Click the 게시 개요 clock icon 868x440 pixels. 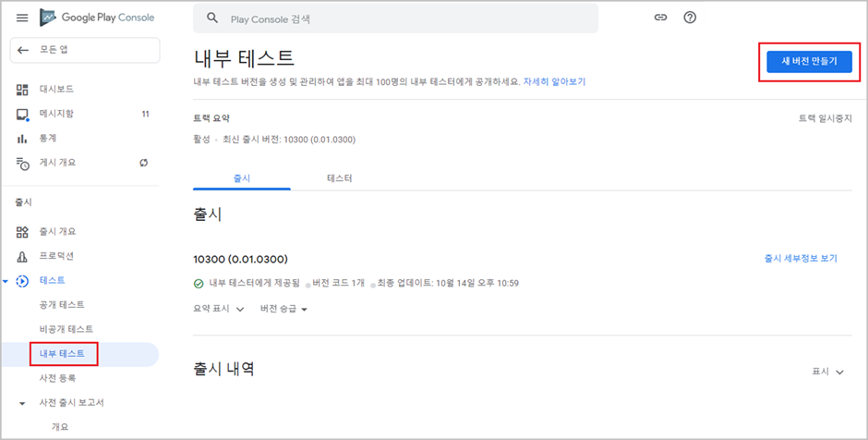pyautogui.click(x=22, y=163)
